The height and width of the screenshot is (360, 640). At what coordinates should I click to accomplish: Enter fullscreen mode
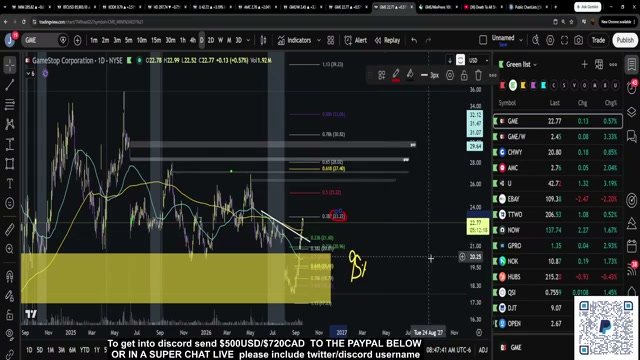point(564,40)
